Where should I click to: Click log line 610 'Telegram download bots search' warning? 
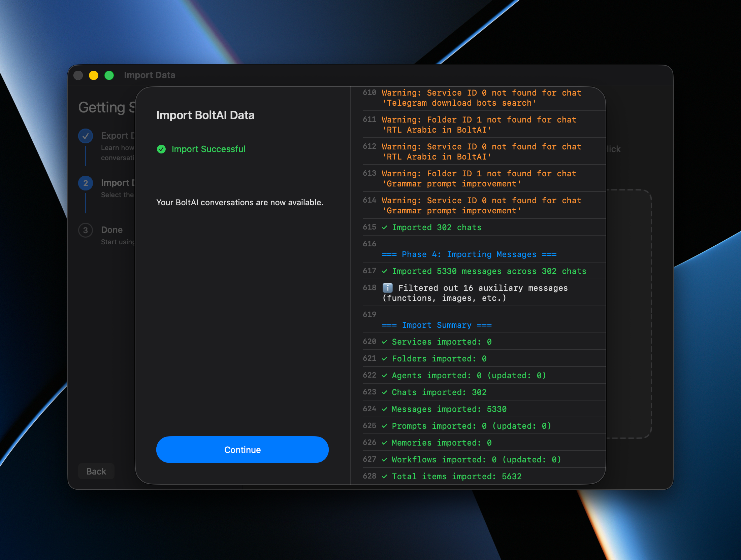pos(482,98)
